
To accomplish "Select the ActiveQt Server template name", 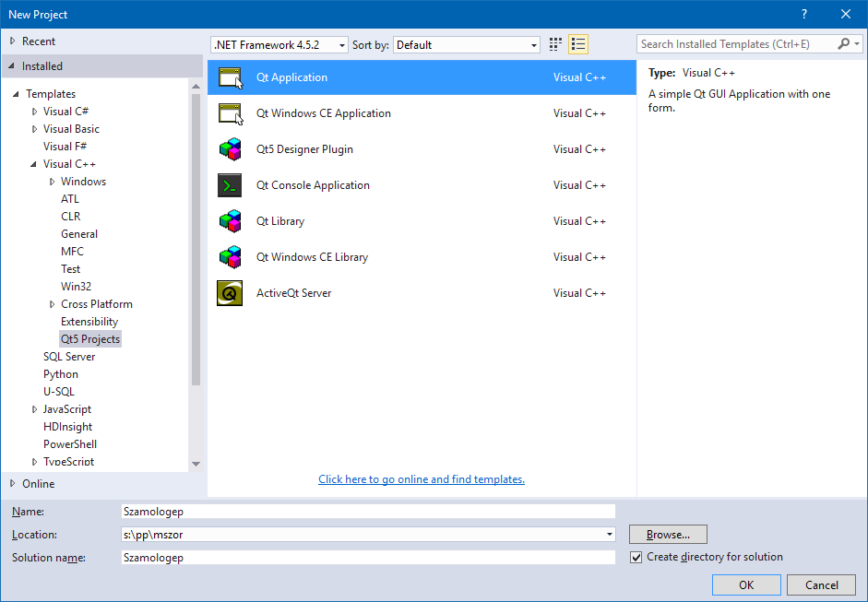I will pyautogui.click(x=293, y=293).
